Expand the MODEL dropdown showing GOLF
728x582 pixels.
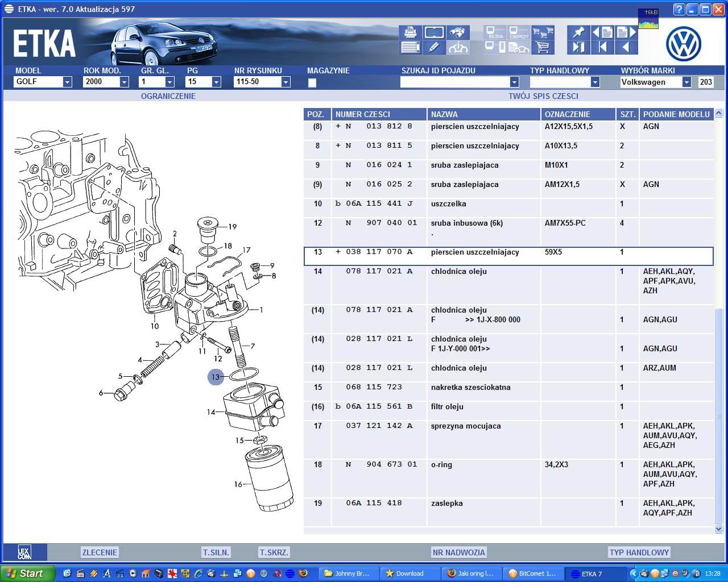coord(67,82)
